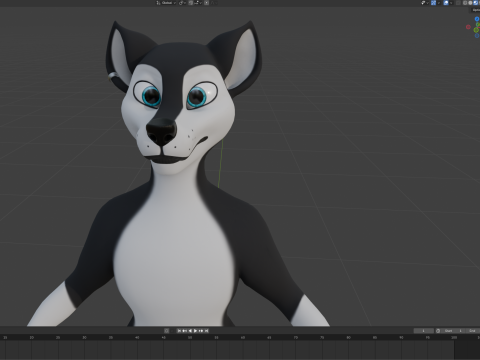Image resolution: width=480 pixels, height=360 pixels.
Task: Jump to the timeline end frame
Action: click(206, 331)
